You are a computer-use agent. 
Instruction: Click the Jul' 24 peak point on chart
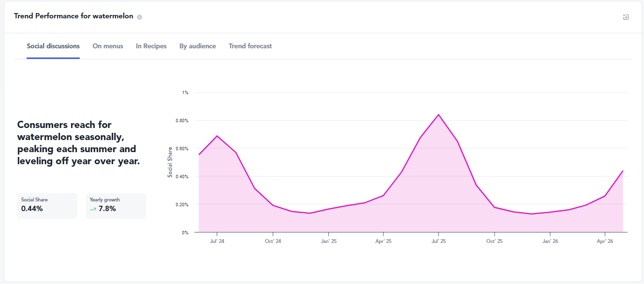(x=217, y=136)
